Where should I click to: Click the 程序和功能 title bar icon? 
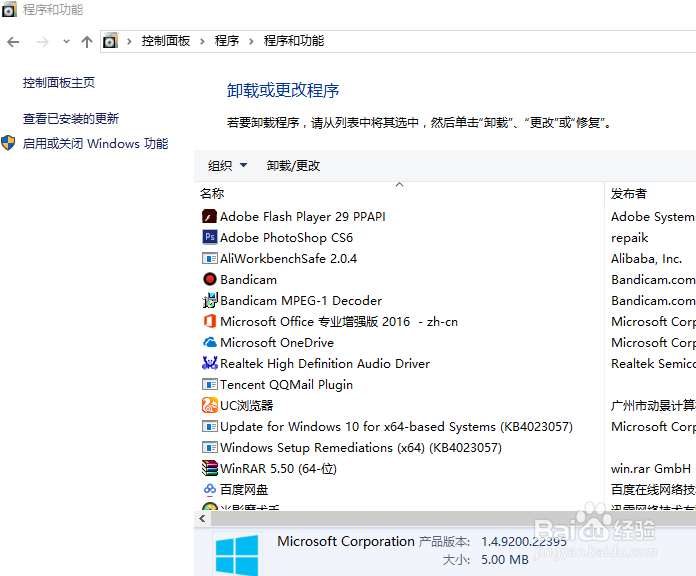pos(9,10)
